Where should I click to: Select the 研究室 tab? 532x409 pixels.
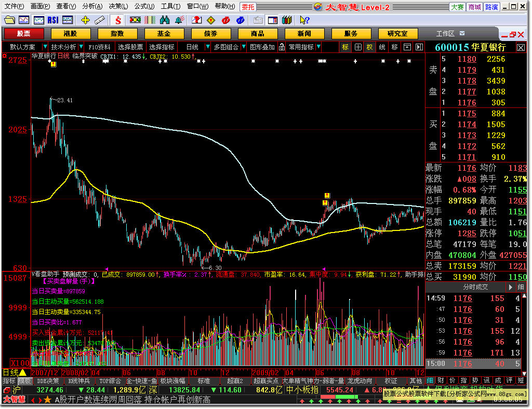pyautogui.click(x=398, y=34)
